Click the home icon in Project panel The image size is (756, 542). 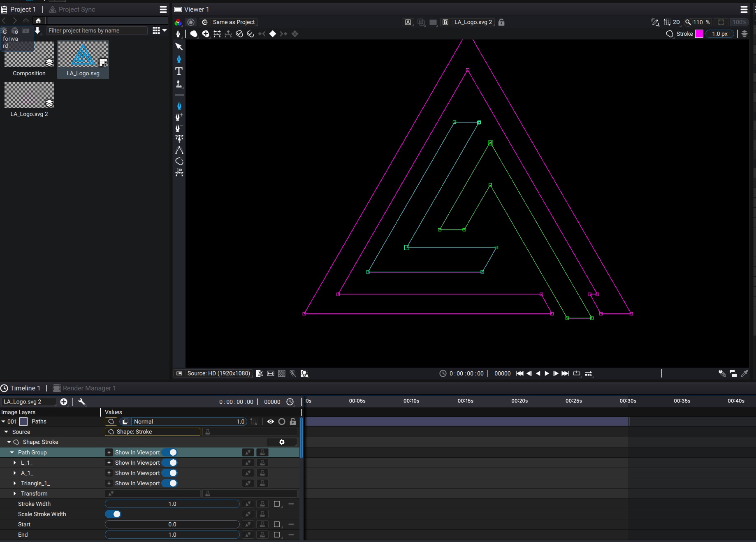(x=38, y=20)
